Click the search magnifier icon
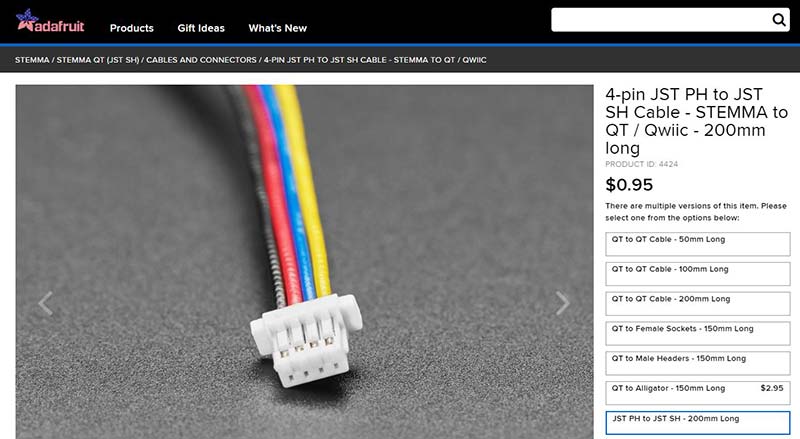The width and height of the screenshot is (800, 439). [779, 20]
